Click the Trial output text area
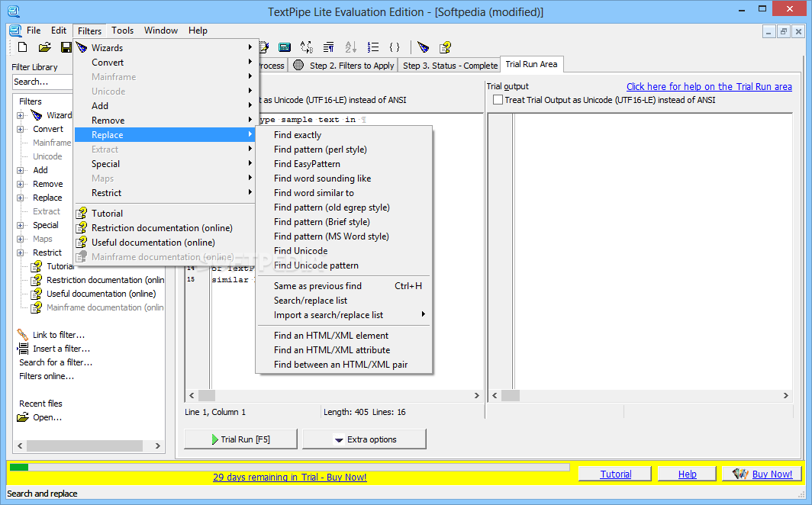This screenshot has height=505, width=812. coord(653,251)
